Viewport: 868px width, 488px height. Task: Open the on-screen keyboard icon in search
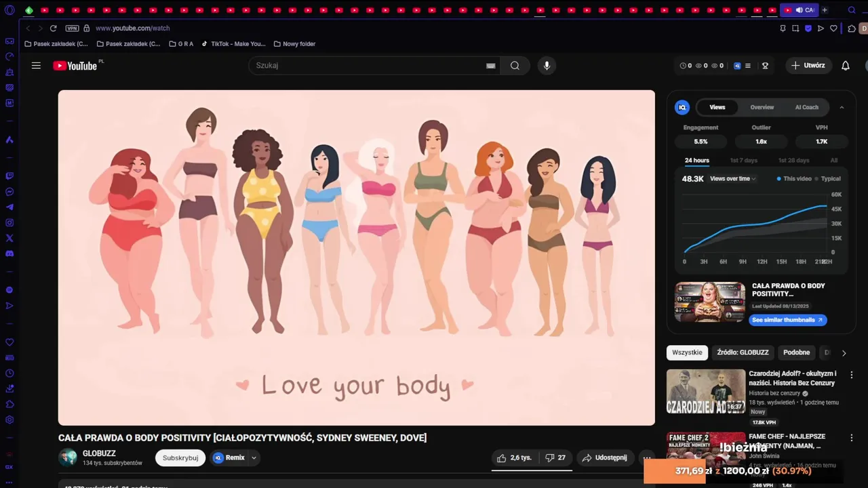491,66
